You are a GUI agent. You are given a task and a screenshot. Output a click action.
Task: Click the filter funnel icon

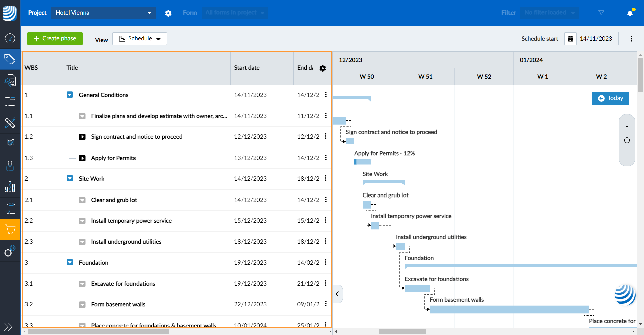[601, 13]
